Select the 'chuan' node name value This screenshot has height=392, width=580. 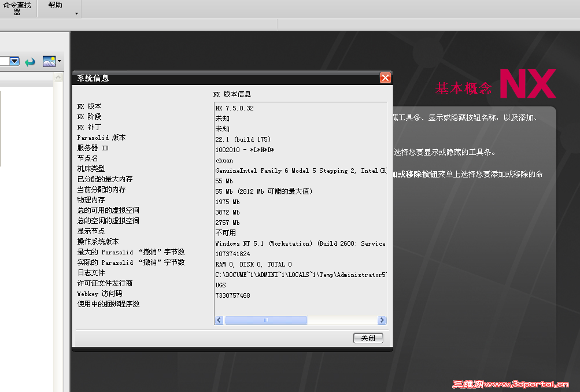[224, 160]
